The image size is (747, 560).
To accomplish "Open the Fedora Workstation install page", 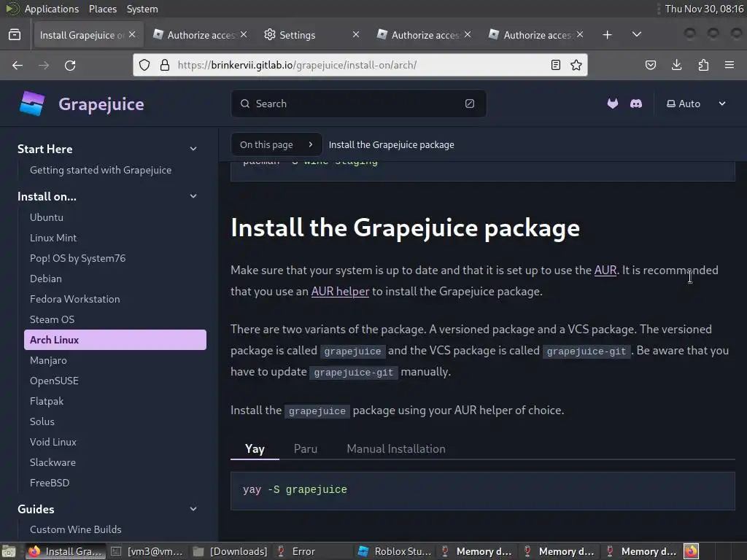I will click(x=75, y=299).
